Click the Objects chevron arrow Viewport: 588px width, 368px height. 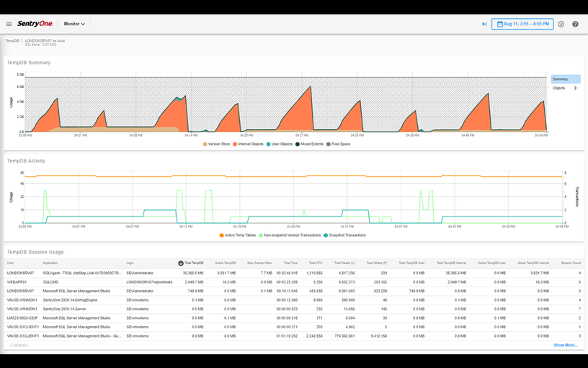pyautogui.click(x=575, y=88)
